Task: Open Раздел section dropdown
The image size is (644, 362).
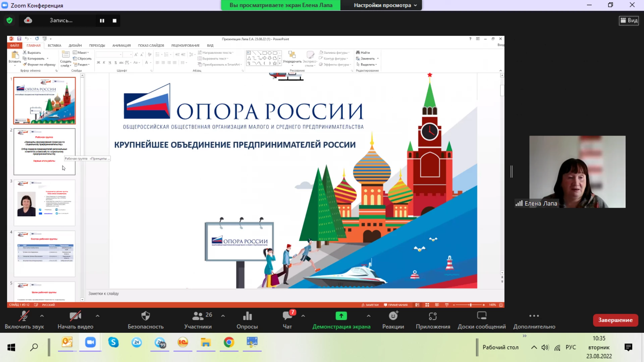Action: tap(82, 64)
